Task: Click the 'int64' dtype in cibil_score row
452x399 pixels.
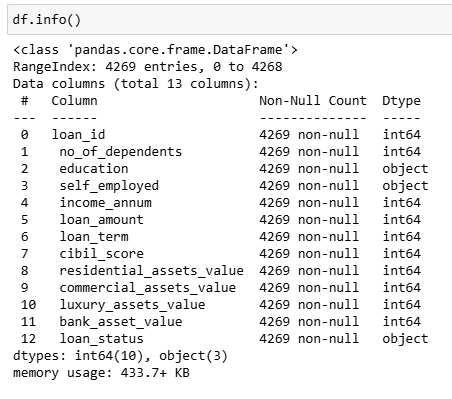Action: click(401, 254)
